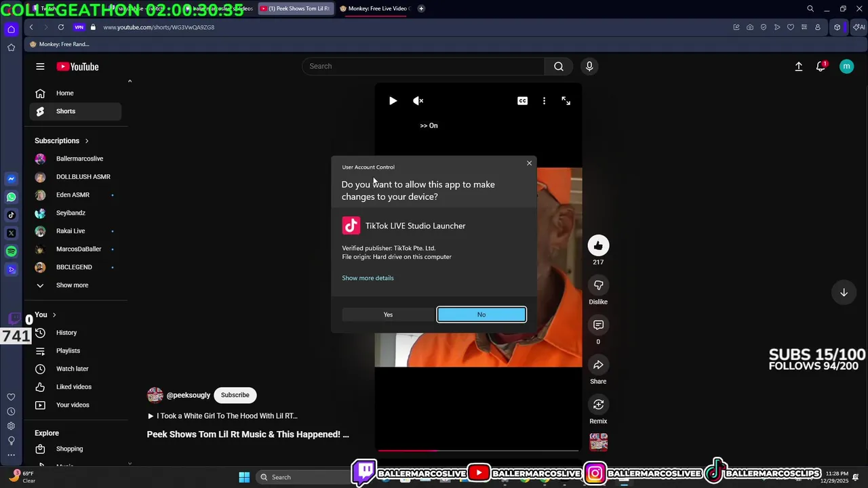
Task: Open the Windows Start menu
Action: pyautogui.click(x=244, y=477)
